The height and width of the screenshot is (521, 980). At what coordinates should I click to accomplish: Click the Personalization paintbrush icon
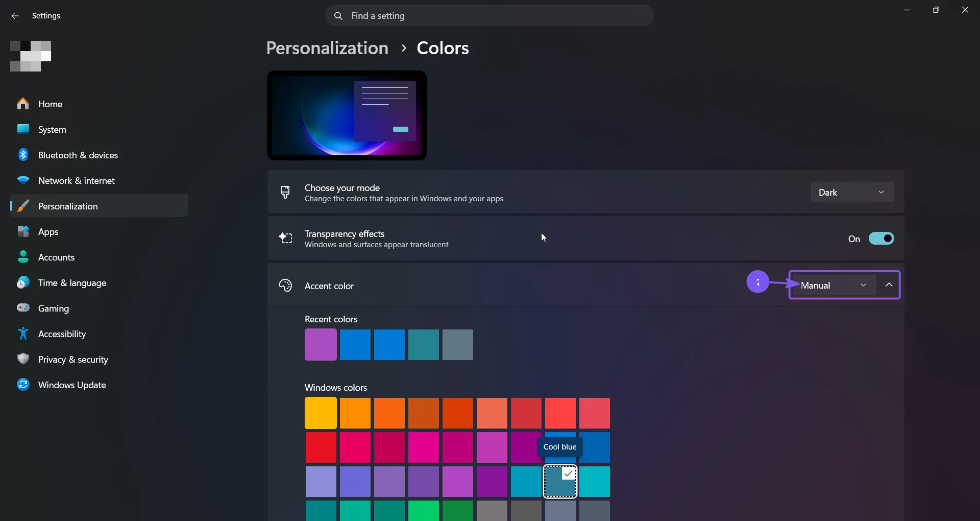click(23, 206)
